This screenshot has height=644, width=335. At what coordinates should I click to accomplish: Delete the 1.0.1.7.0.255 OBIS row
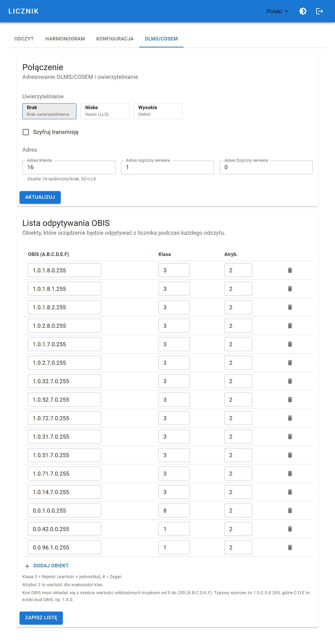click(x=290, y=344)
